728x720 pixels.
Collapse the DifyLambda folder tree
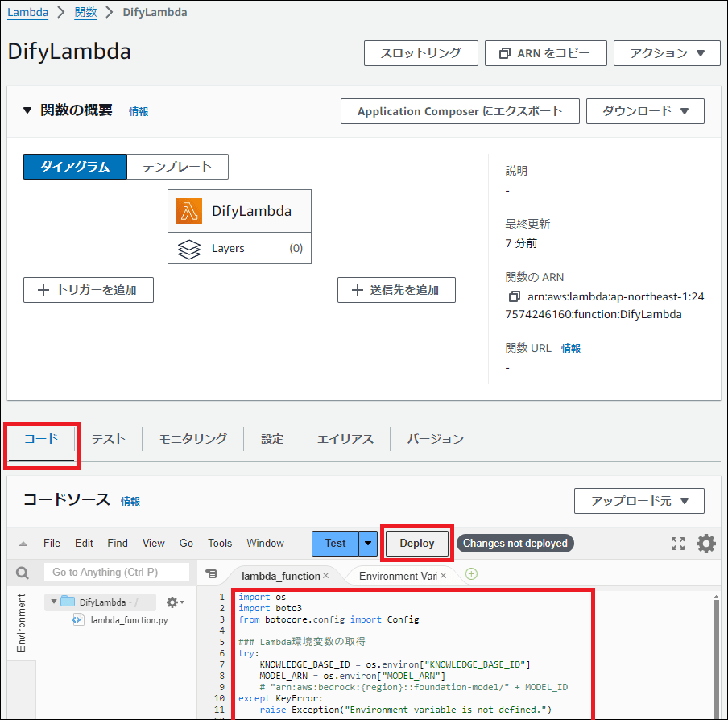coord(53,602)
